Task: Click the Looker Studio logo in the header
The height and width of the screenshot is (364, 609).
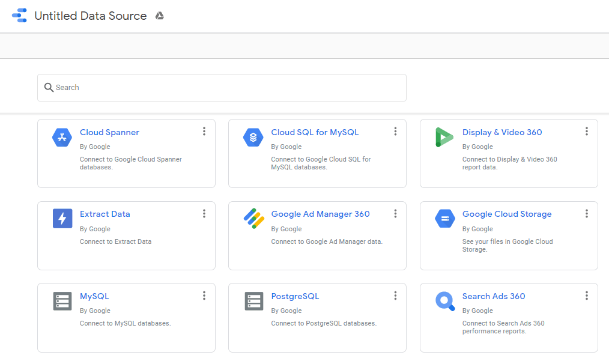Action: coord(19,15)
